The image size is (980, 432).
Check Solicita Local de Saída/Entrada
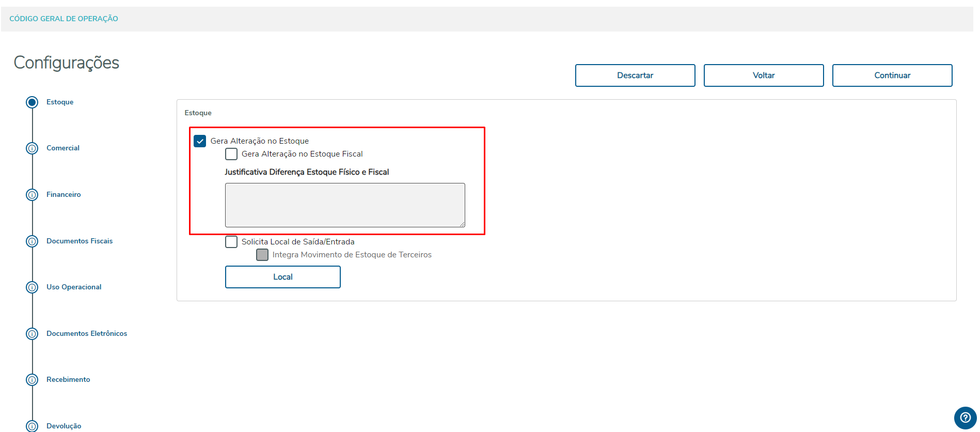pos(231,242)
